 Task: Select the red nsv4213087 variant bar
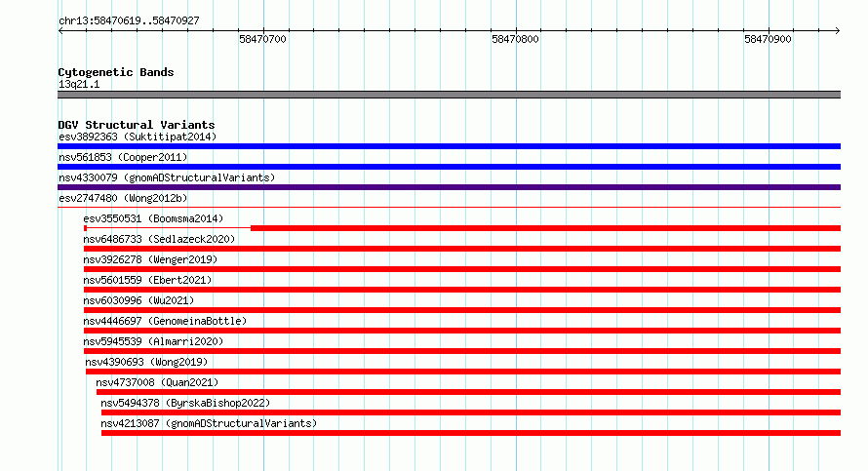click(471, 433)
